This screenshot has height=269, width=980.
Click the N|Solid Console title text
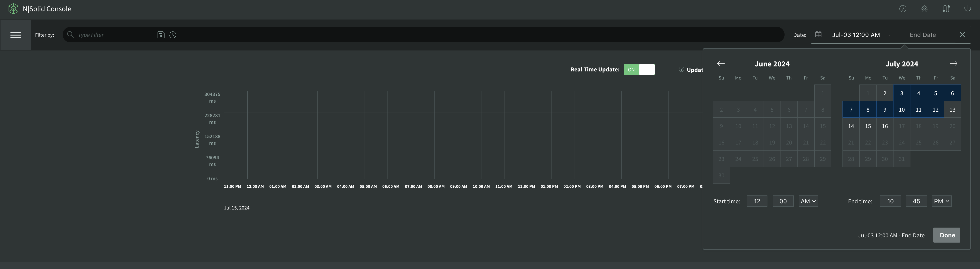[x=47, y=9]
